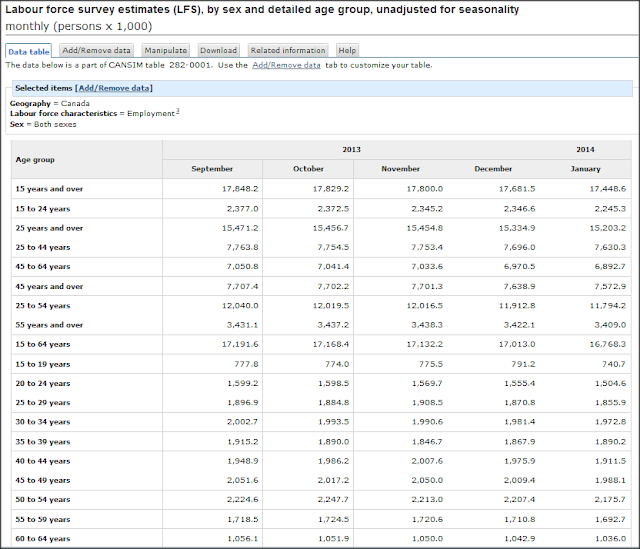Select the '55 to 59 years' row label
Image resolution: width=640 pixels, height=549 pixels.
coord(43,519)
